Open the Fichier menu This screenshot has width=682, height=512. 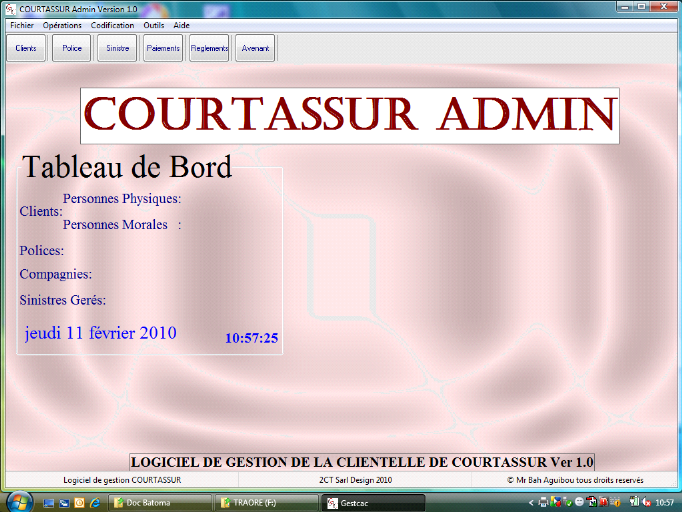22,25
